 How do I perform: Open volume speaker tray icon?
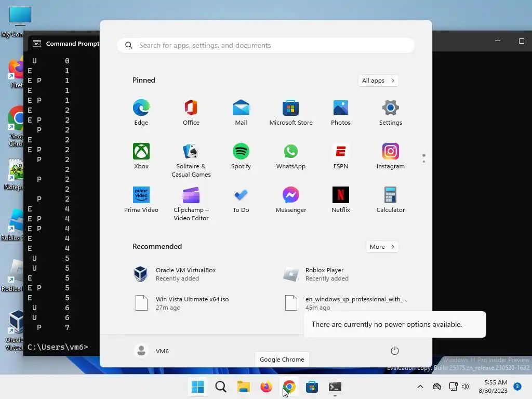[x=465, y=387]
